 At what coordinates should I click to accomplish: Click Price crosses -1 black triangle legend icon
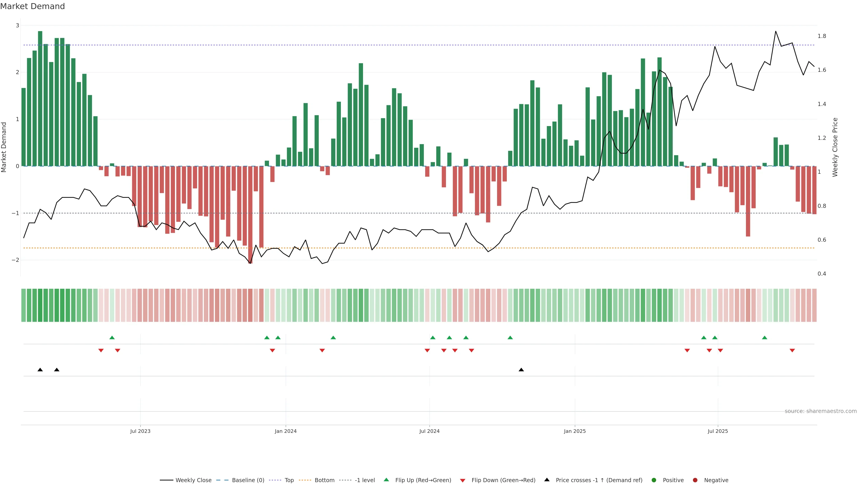[x=547, y=480]
